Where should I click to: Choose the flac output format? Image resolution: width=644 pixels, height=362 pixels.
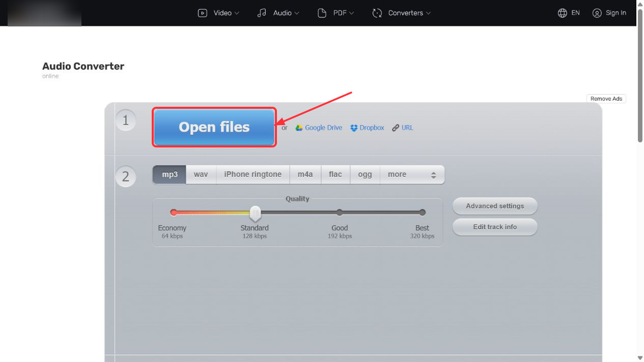335,174
